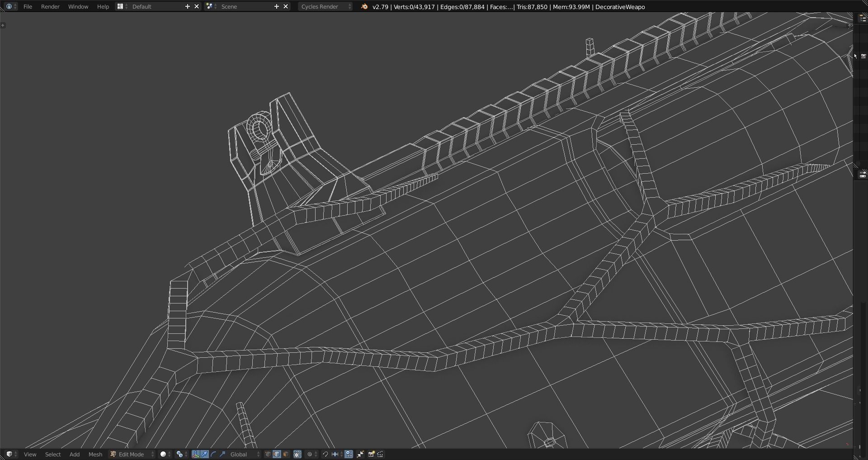
Task: Open the Help menu
Action: 103,6
